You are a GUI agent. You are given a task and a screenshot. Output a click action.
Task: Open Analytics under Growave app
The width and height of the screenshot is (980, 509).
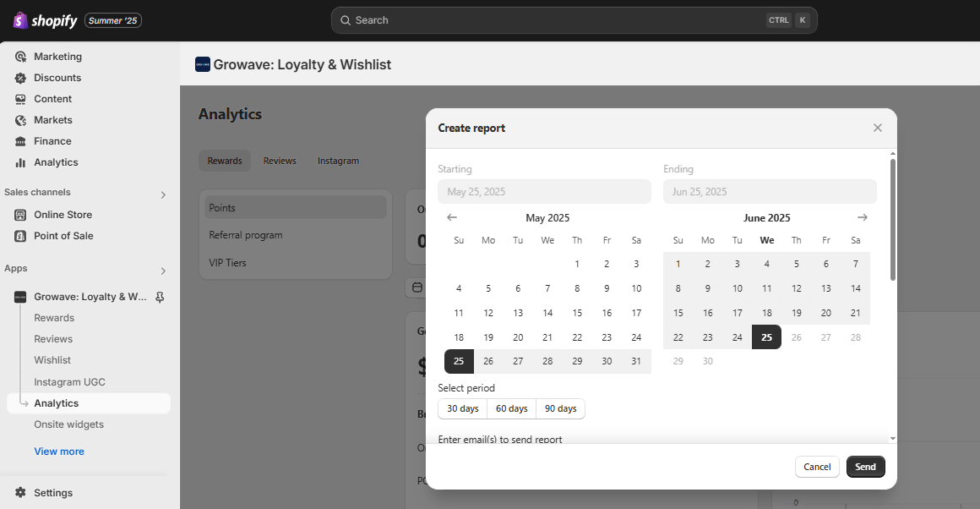click(89, 403)
